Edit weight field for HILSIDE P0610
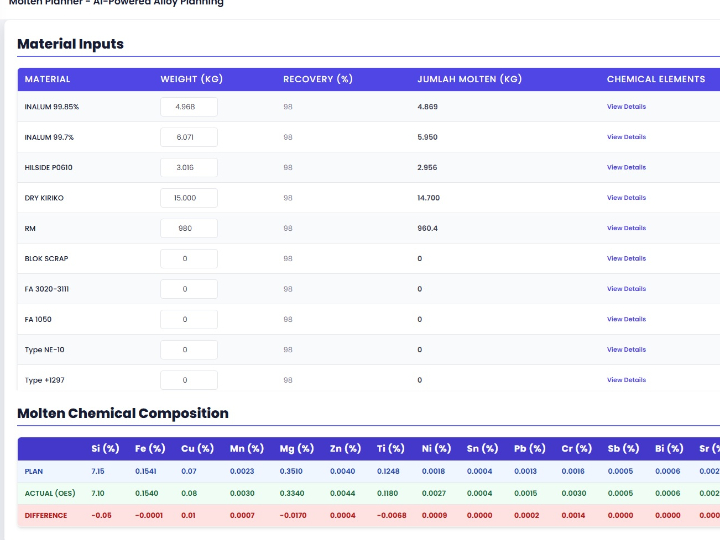The image size is (720, 540). (x=189, y=167)
